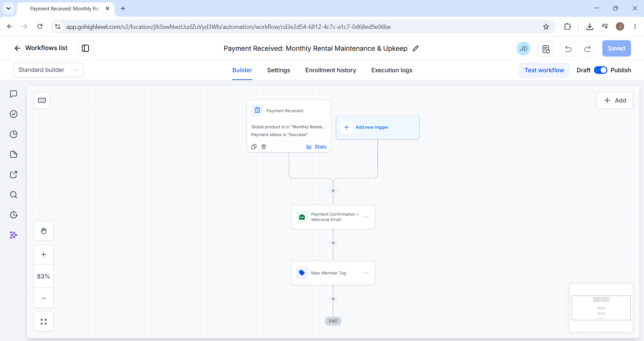Add step below the trigger with plus

[333, 191]
